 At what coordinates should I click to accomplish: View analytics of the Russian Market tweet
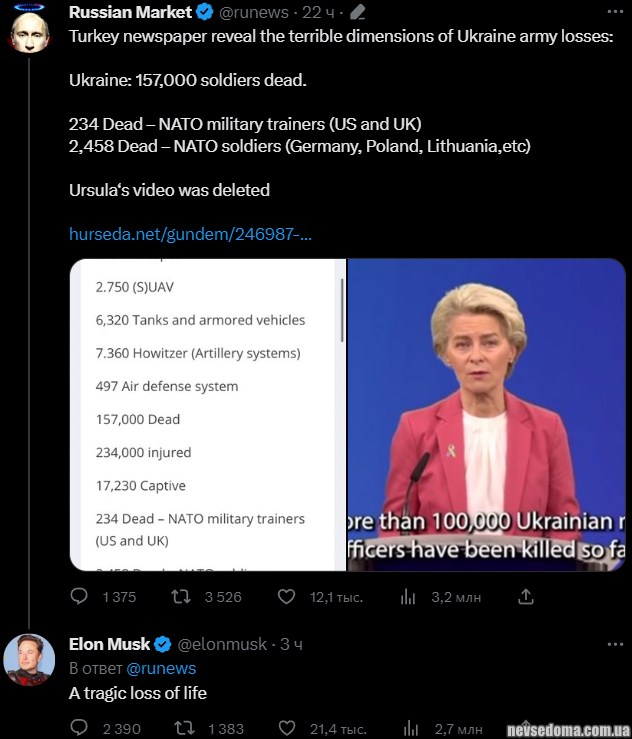[x=408, y=597]
